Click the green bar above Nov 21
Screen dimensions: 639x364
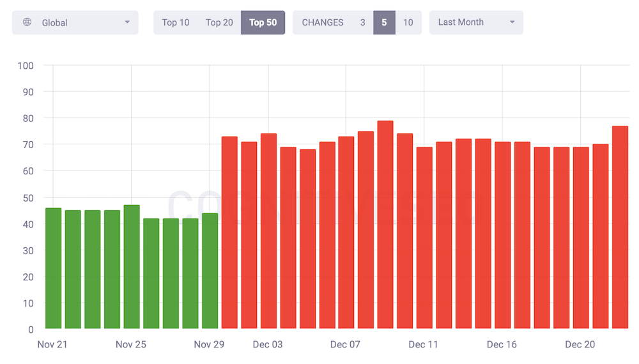[x=53, y=268]
